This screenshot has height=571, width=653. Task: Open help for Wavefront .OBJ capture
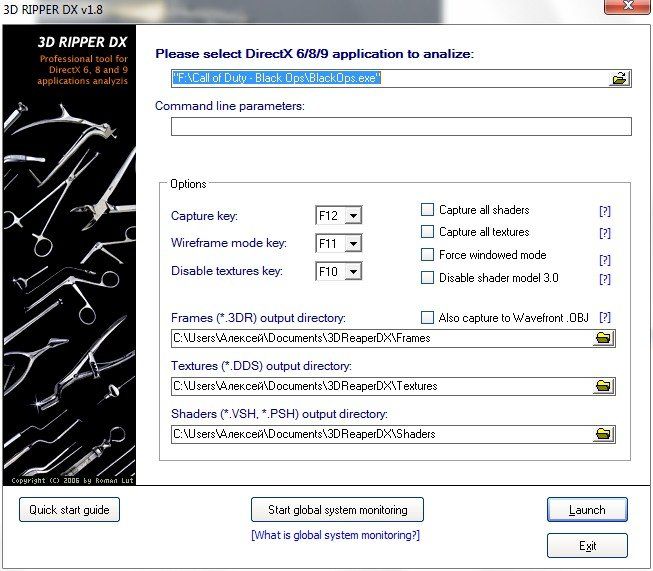(605, 318)
